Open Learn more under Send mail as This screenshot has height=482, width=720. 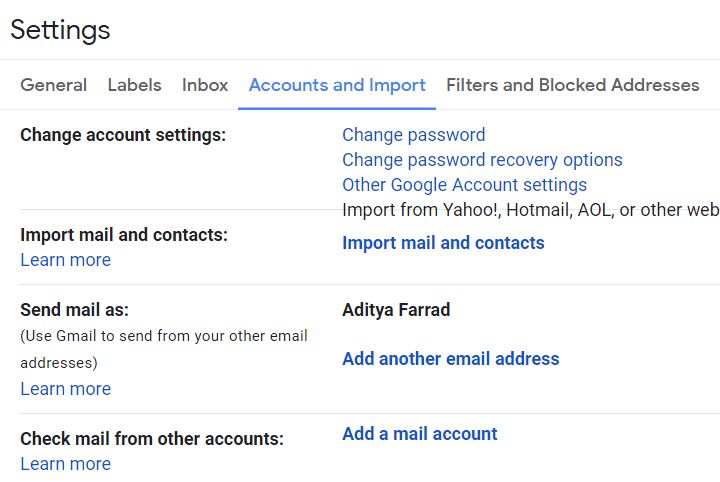click(x=65, y=389)
